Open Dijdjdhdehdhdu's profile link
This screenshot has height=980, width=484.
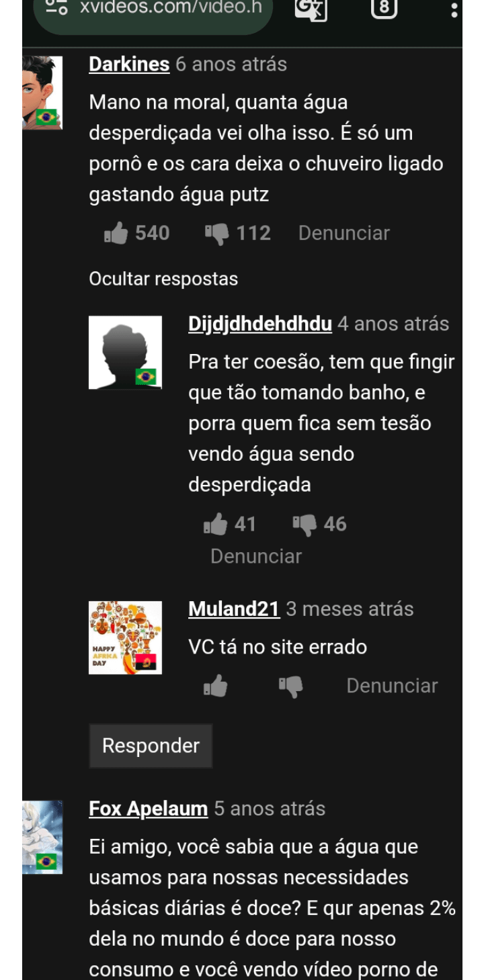(x=260, y=324)
